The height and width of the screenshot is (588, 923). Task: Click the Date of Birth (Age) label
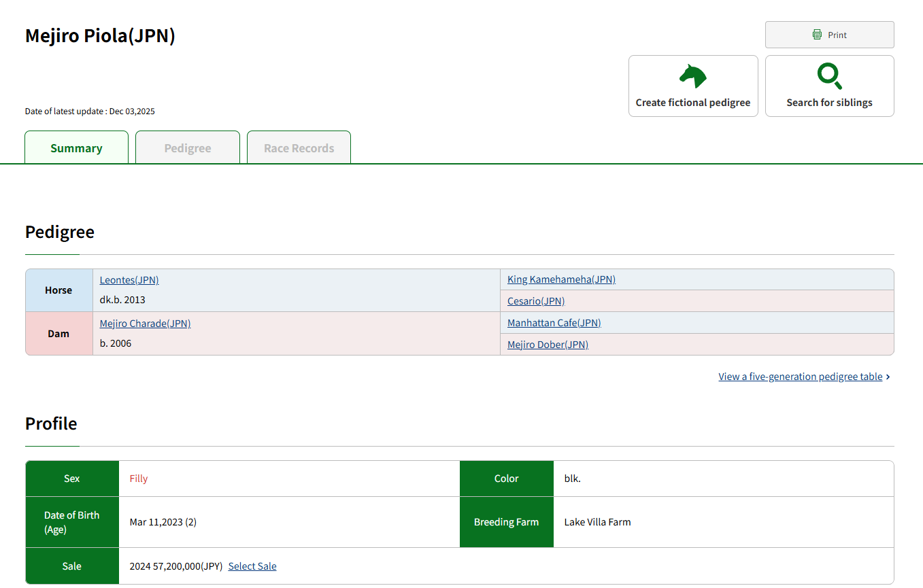[72, 522]
